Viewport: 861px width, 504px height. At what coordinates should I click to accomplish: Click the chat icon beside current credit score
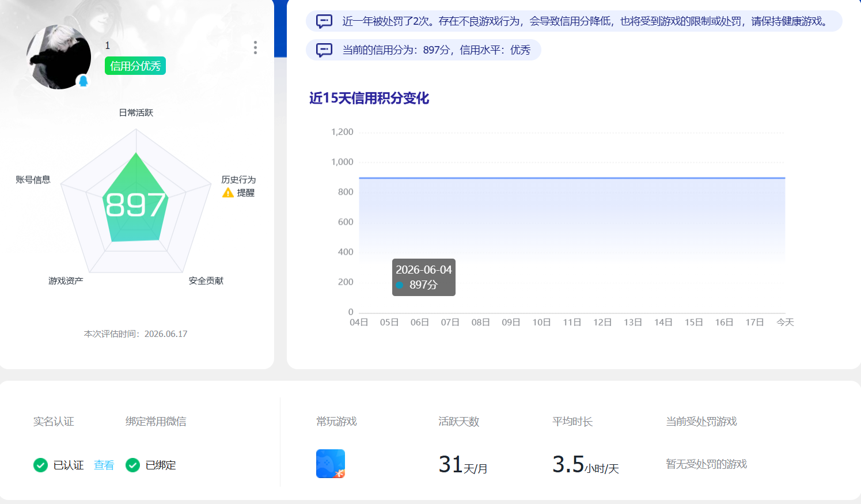tap(324, 50)
